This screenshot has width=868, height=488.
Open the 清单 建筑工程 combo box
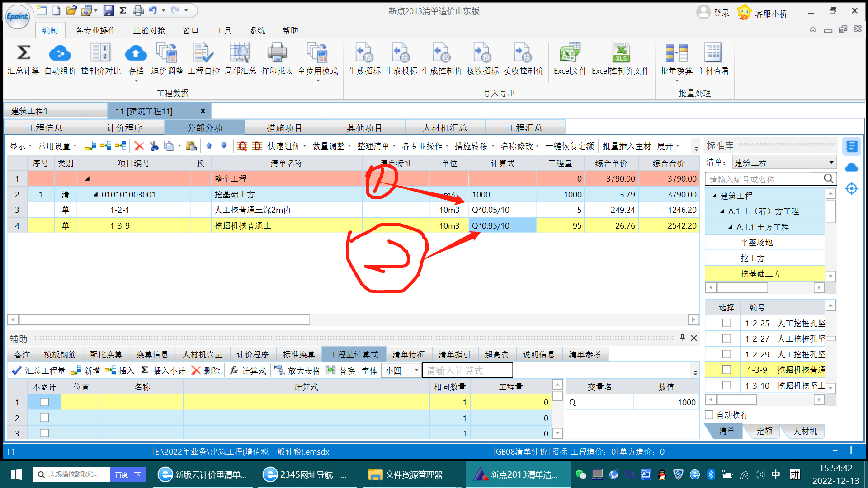click(783, 162)
